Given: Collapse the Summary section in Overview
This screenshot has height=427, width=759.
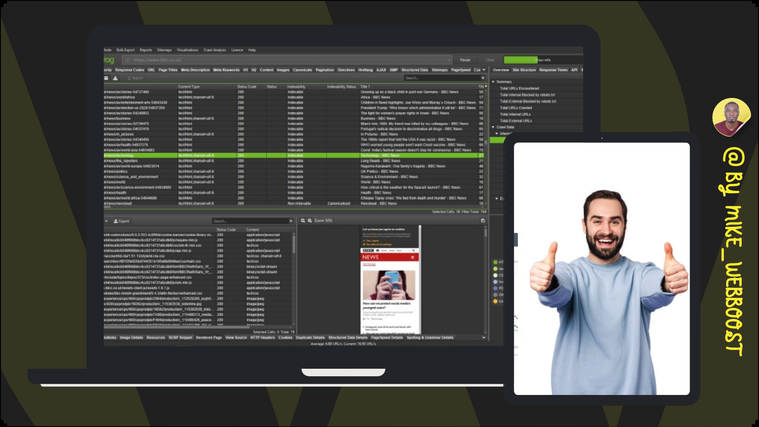Looking at the screenshot, I should (x=493, y=82).
